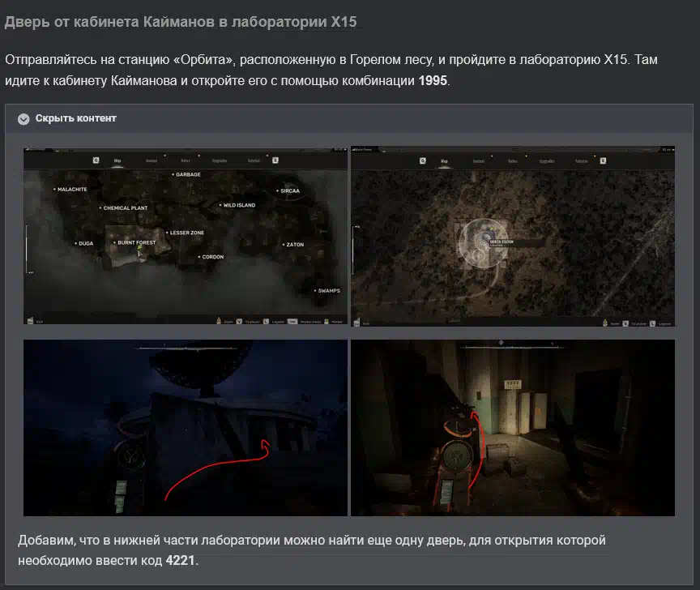
Task: Open the zone map thumbnail showing Burnt Forest
Action: tap(186, 237)
